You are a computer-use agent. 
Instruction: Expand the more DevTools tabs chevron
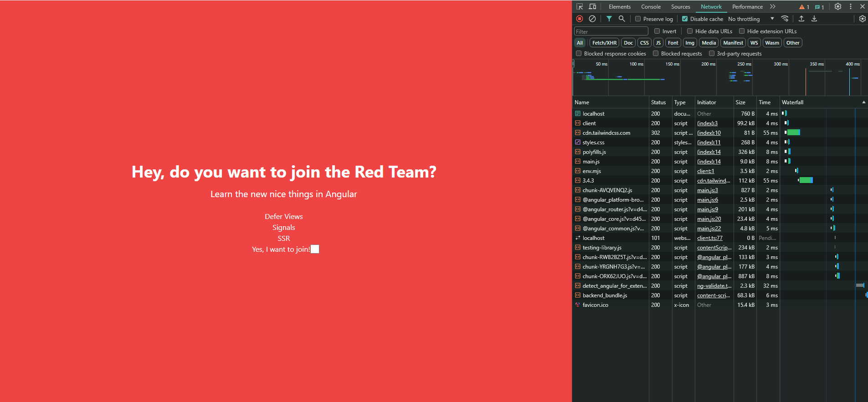773,7
